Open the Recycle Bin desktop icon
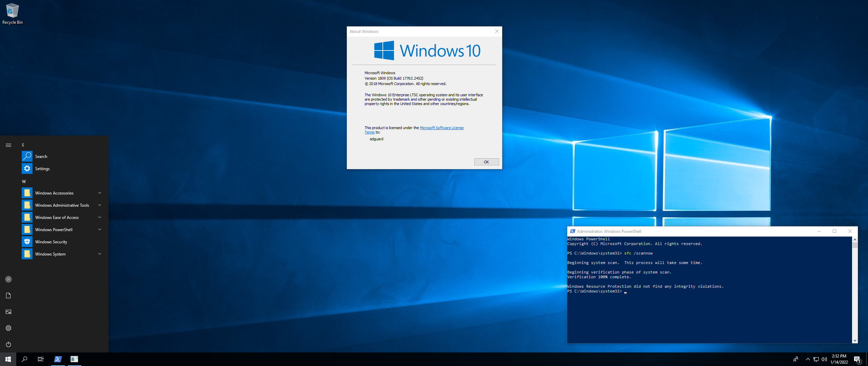Screen dimensions: 868x366 point(12,14)
